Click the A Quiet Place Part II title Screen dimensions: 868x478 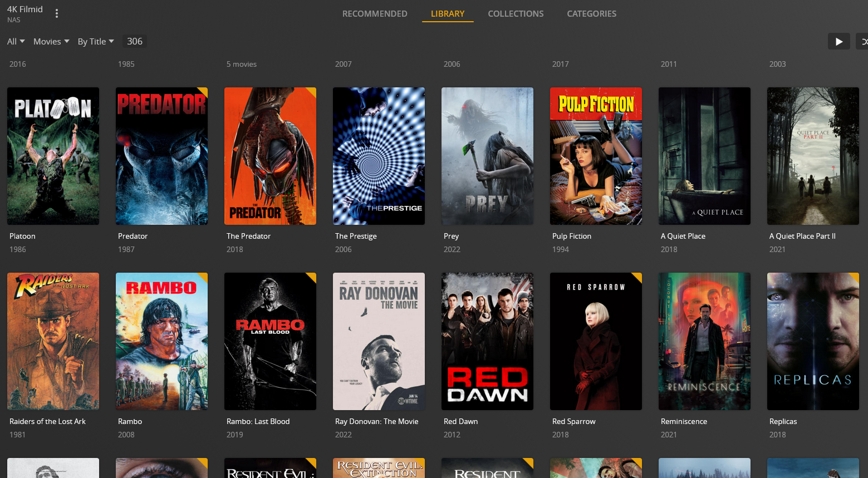pyautogui.click(x=802, y=236)
